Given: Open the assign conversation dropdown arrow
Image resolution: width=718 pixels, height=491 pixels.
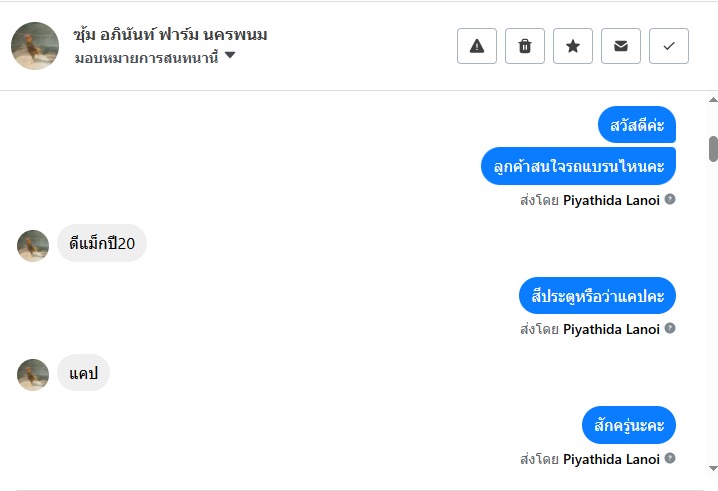Looking at the screenshot, I should pyautogui.click(x=230, y=56).
